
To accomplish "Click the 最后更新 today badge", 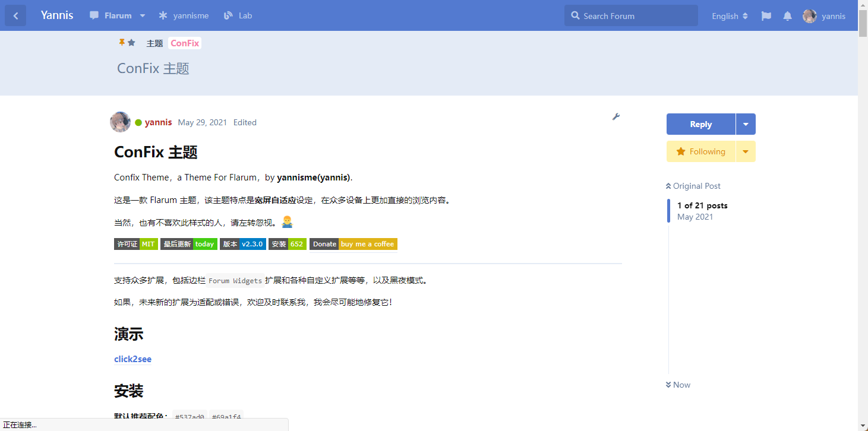I will [188, 244].
